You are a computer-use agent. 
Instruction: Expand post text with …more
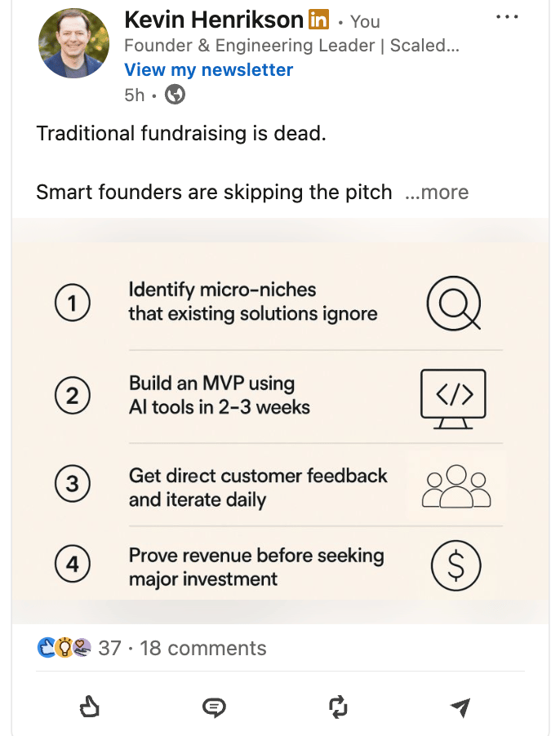pyautogui.click(x=437, y=192)
